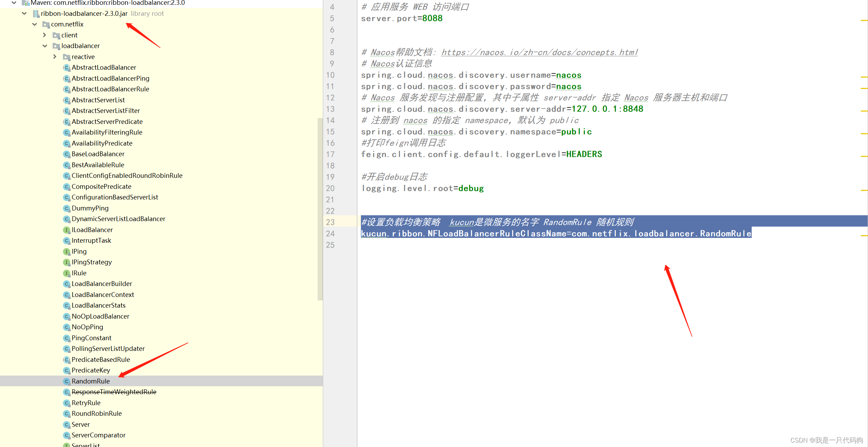The height and width of the screenshot is (447, 868).
Task: Select the ServerComparator class in the tree
Action: (98, 435)
